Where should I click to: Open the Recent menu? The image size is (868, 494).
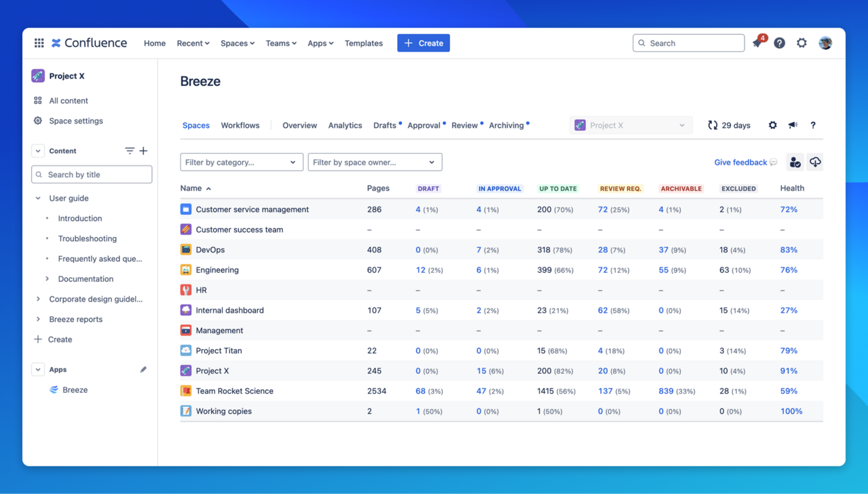[193, 43]
